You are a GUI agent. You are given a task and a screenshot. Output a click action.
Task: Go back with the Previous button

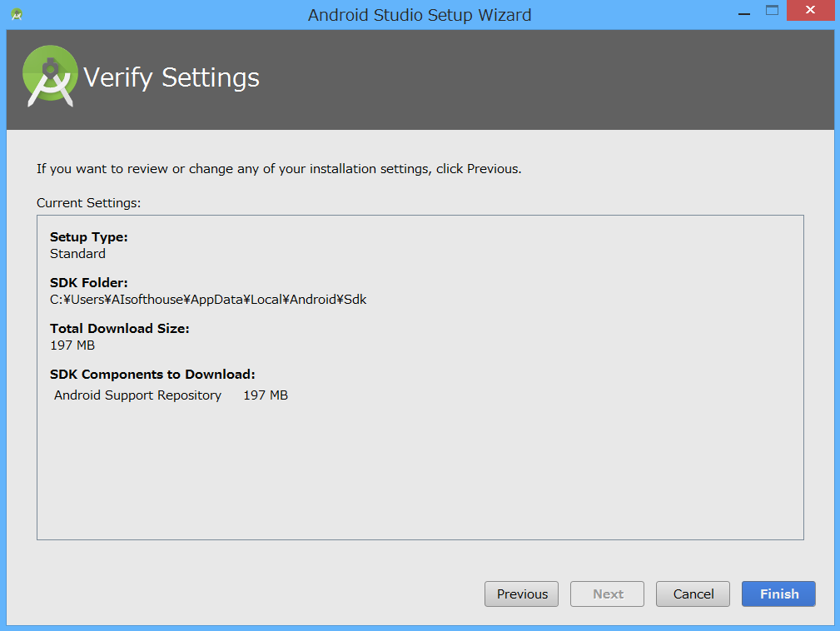[521, 594]
